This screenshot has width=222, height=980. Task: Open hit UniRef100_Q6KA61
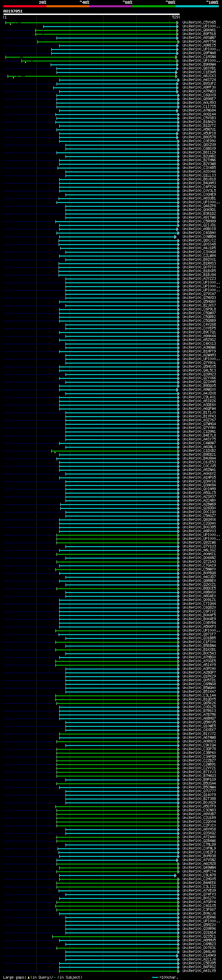[199, 30]
